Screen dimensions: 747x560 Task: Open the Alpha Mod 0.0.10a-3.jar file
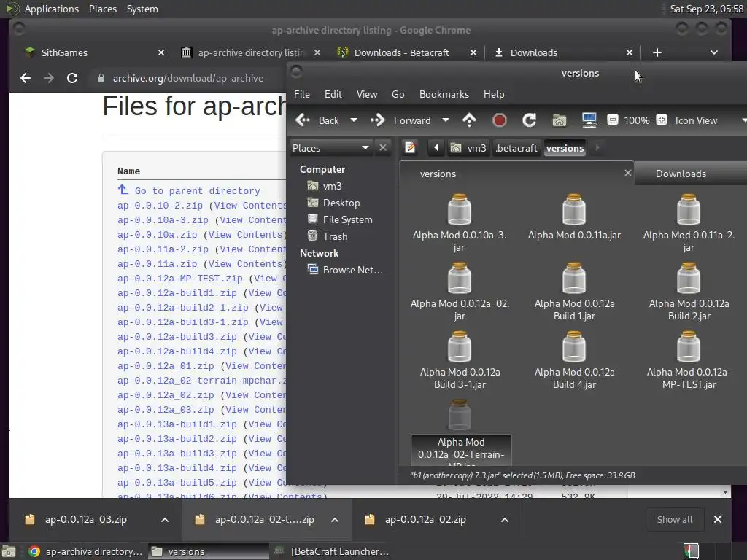pyautogui.click(x=460, y=223)
